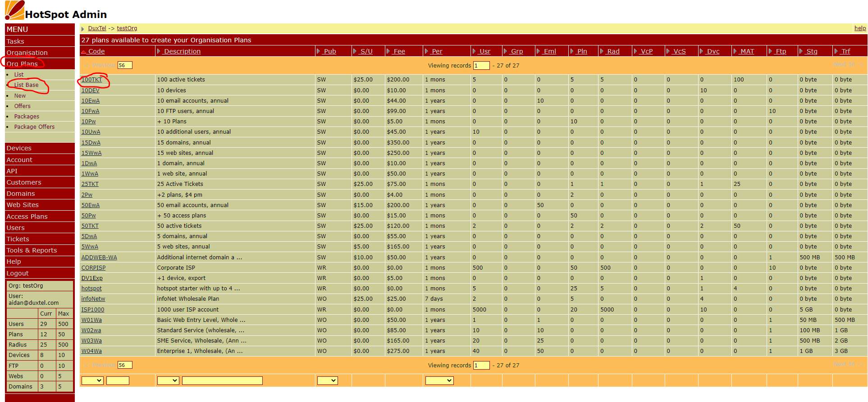
Task: Open the Package Offers submenu link
Action: pos(34,127)
